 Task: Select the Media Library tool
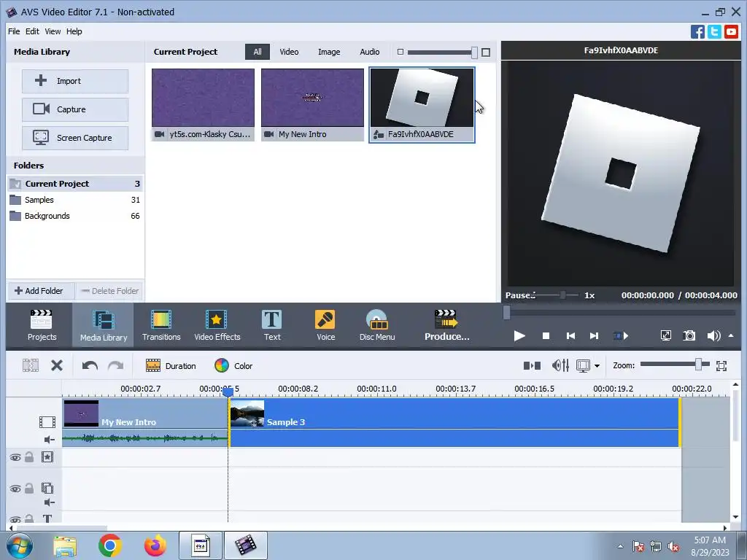[104, 326]
